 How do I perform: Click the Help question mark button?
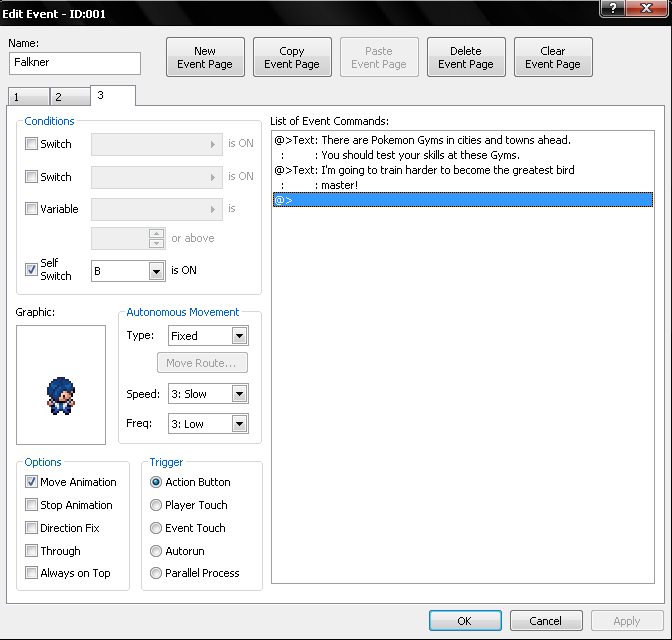tap(612, 8)
